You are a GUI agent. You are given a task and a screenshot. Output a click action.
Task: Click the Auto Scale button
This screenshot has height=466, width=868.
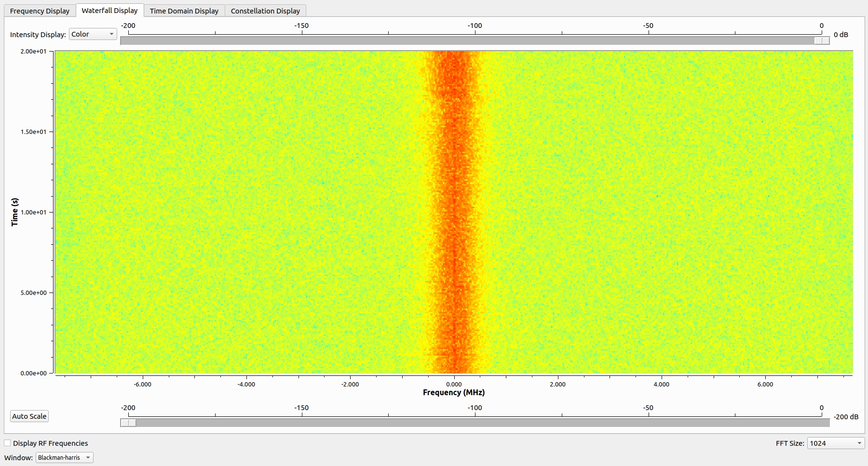tap(29, 416)
